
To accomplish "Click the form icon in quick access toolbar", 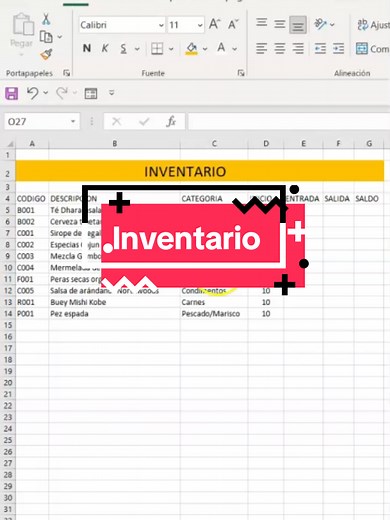I will pos(91,93).
